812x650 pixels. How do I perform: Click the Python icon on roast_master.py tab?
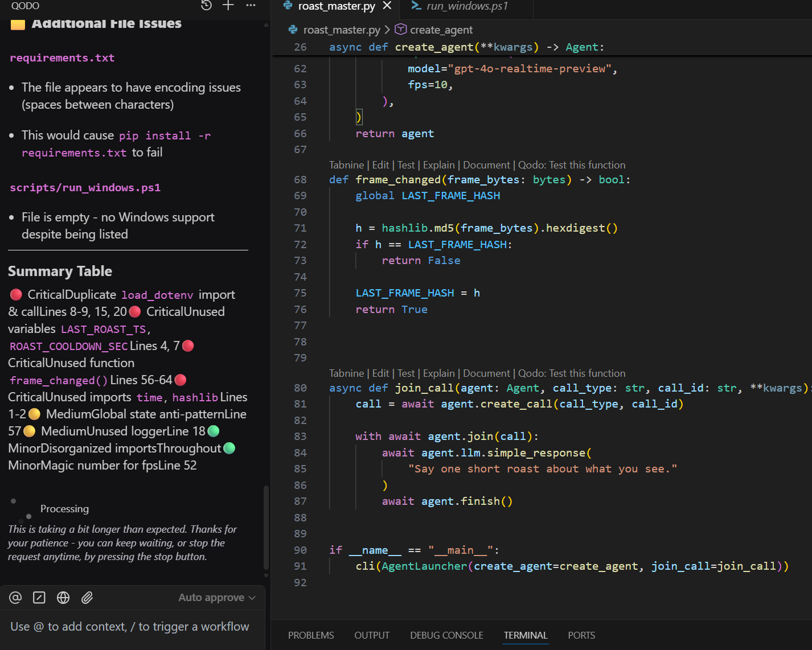pyautogui.click(x=288, y=6)
